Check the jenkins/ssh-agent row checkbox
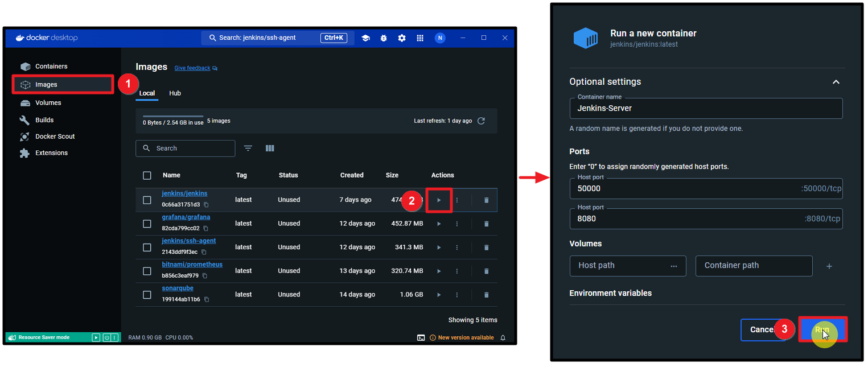 [147, 248]
